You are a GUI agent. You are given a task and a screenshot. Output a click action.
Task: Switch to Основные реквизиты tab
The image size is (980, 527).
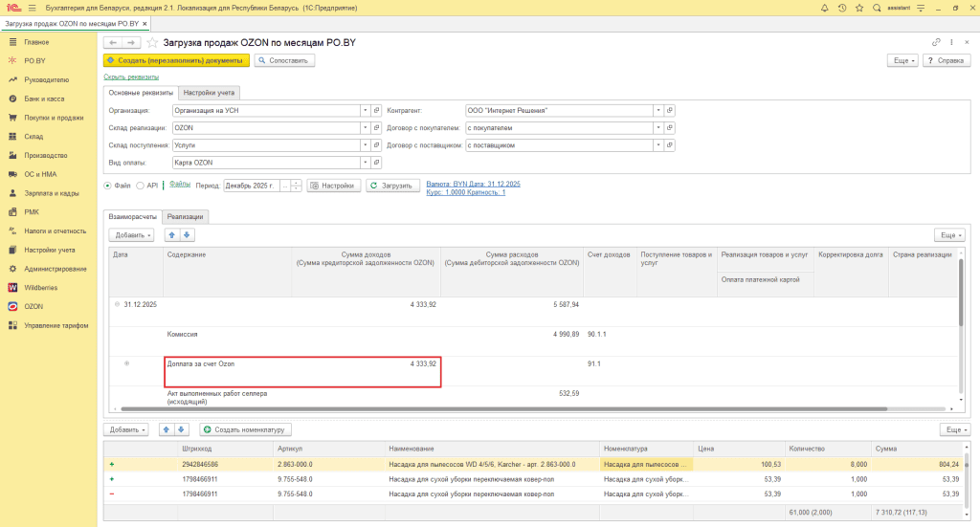point(141,93)
